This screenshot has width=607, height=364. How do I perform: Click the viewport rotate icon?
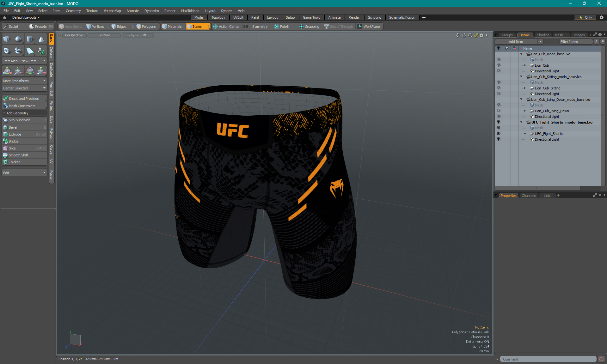tap(464, 35)
